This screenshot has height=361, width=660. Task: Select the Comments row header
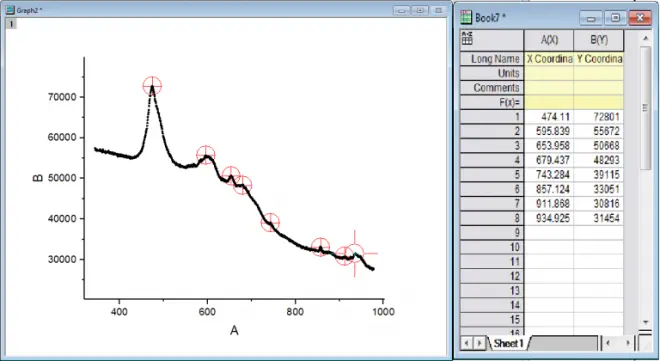pyautogui.click(x=492, y=88)
